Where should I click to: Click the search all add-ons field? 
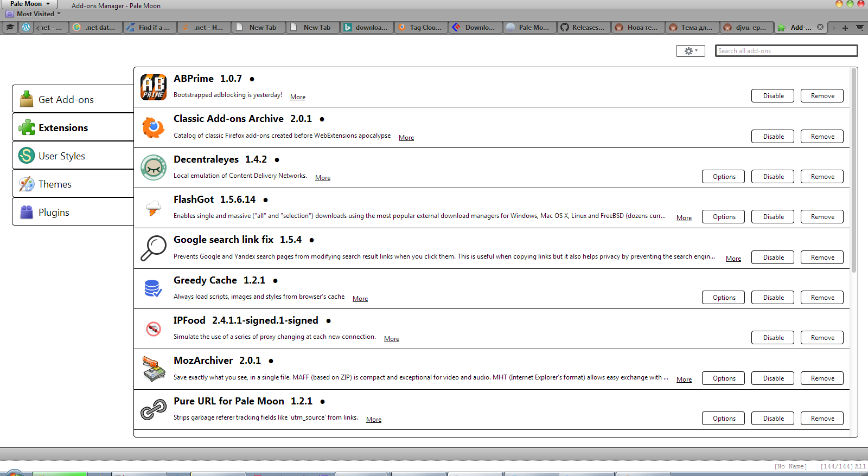(x=786, y=51)
